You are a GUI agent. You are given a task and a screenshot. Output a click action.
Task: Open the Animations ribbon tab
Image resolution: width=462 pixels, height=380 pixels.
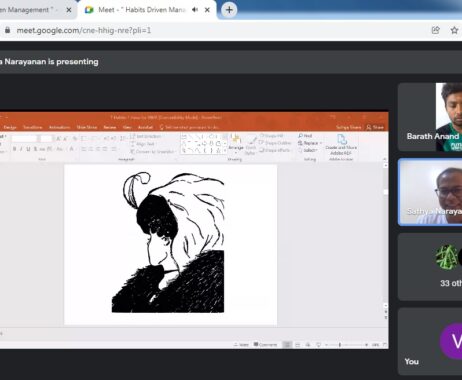[x=59, y=127]
